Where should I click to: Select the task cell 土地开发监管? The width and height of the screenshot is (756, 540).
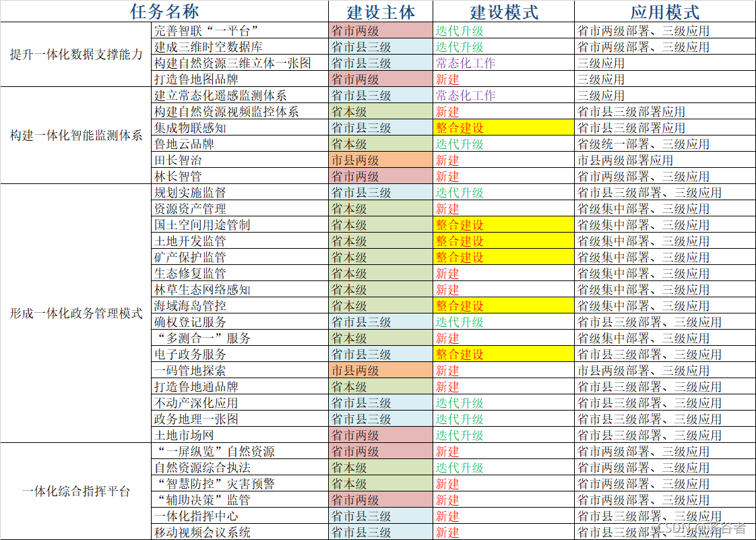240,241
